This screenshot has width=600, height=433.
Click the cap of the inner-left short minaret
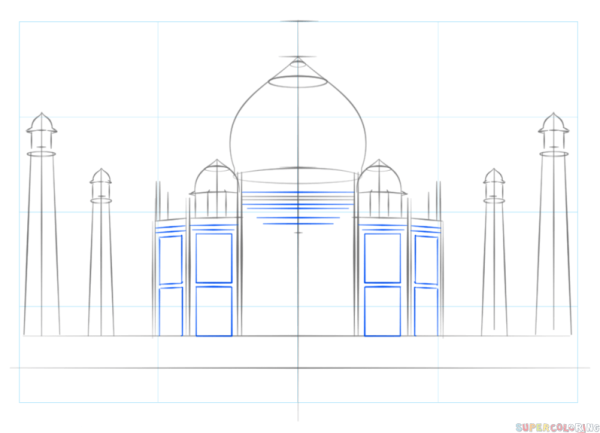(x=100, y=182)
